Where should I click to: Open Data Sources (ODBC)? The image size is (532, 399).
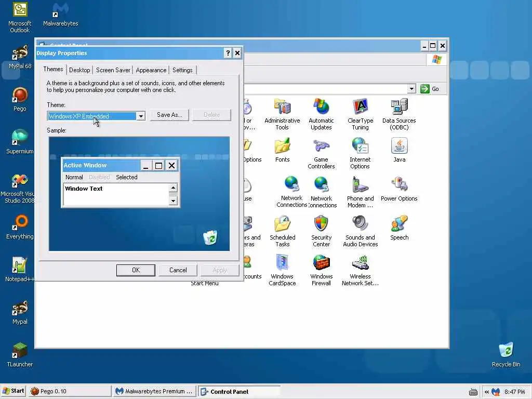[x=399, y=114]
